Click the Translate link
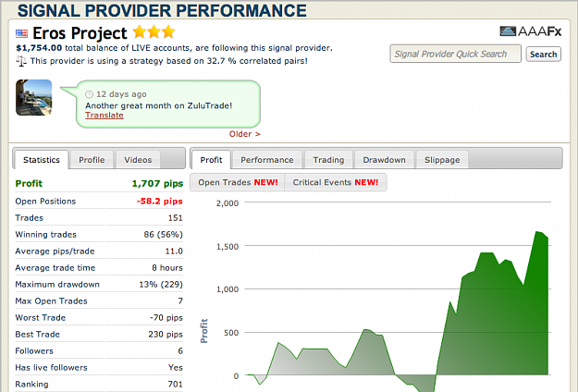578x392 pixels. point(105,116)
